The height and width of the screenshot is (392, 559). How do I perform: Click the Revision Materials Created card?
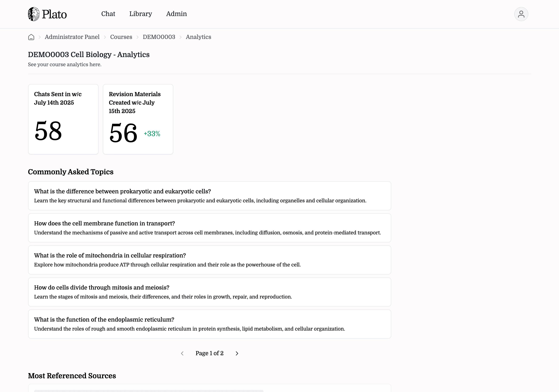click(x=138, y=119)
